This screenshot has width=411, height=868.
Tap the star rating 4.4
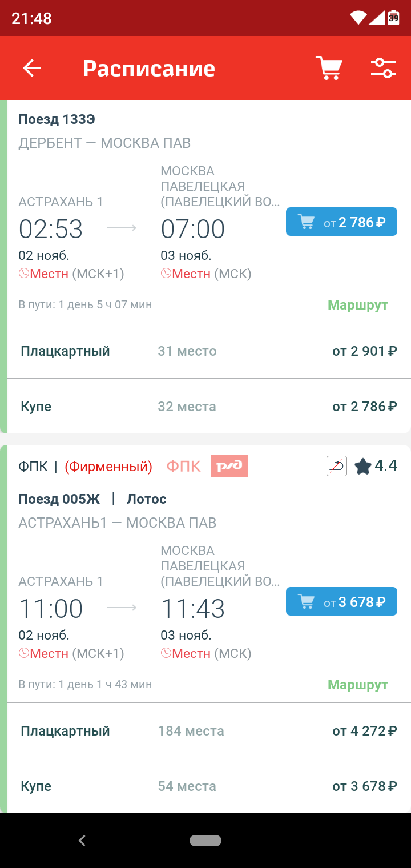(376, 466)
